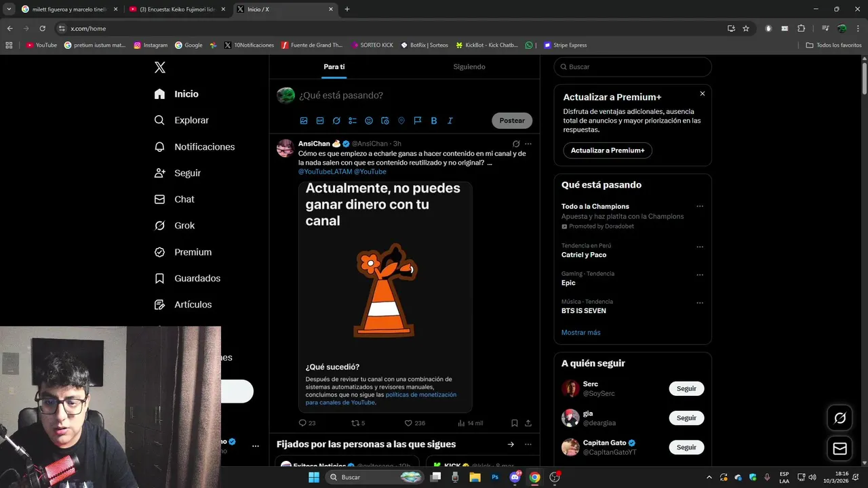
Task: Open Explorar in the sidebar
Action: pyautogui.click(x=181, y=120)
